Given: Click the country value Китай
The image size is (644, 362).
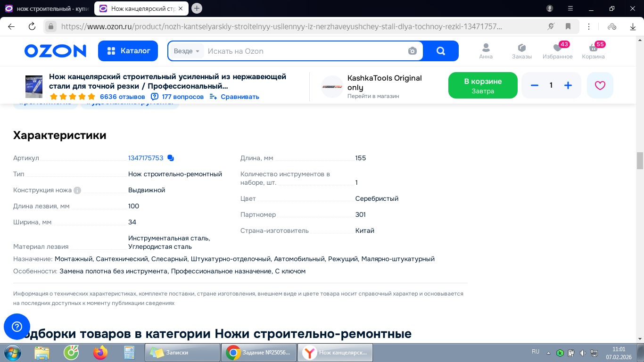Looking at the screenshot, I should 365,230.
